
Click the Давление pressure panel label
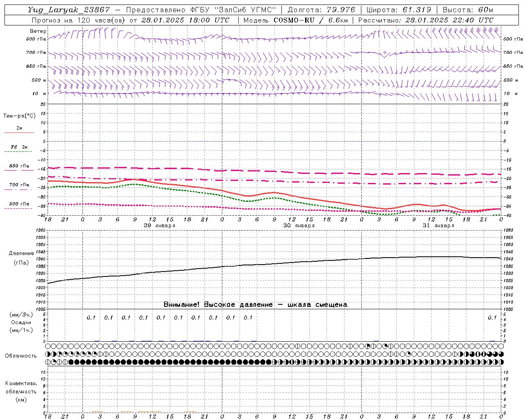(21, 253)
